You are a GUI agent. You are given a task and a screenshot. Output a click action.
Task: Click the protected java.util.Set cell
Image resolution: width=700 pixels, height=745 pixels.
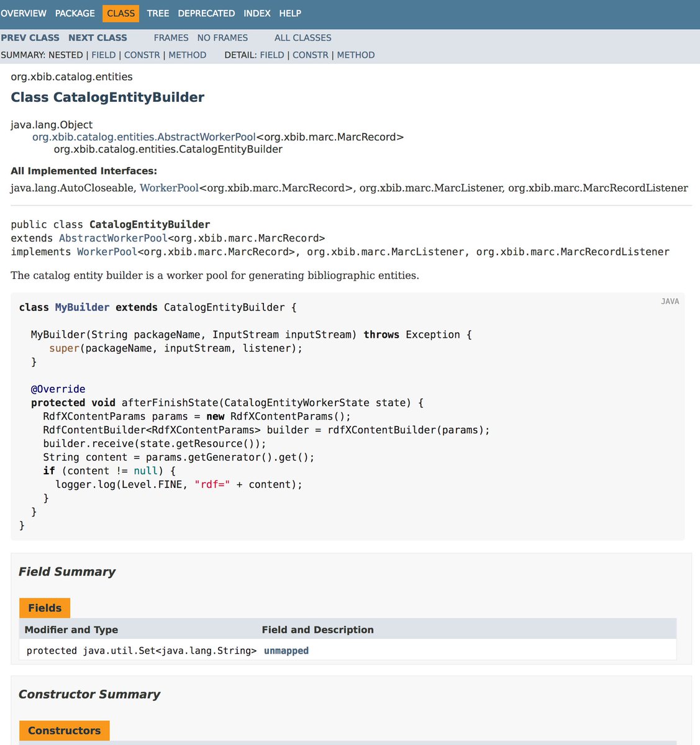142,651
